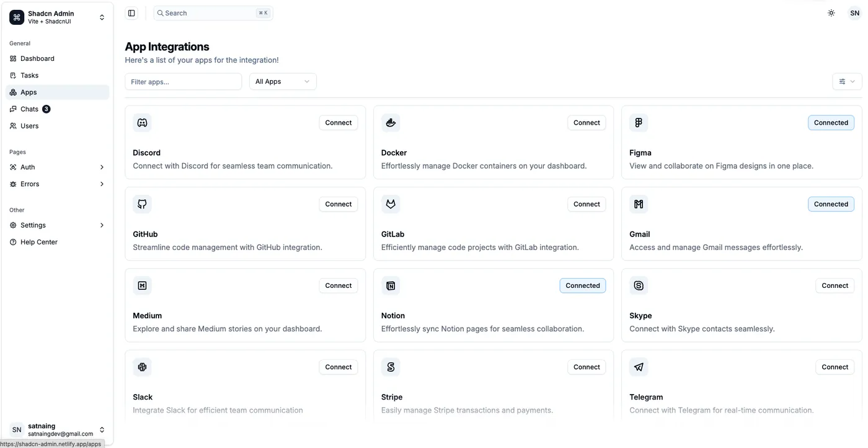Connect the GitLab integration

coord(587,204)
